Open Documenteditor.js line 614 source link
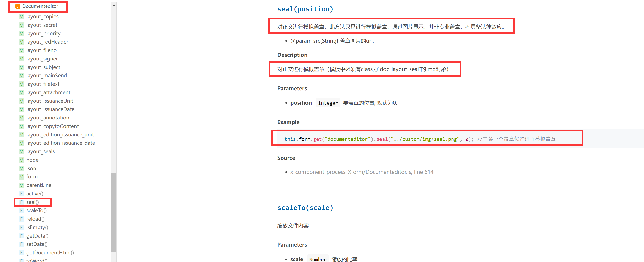This screenshot has height=262, width=644. (x=362, y=172)
